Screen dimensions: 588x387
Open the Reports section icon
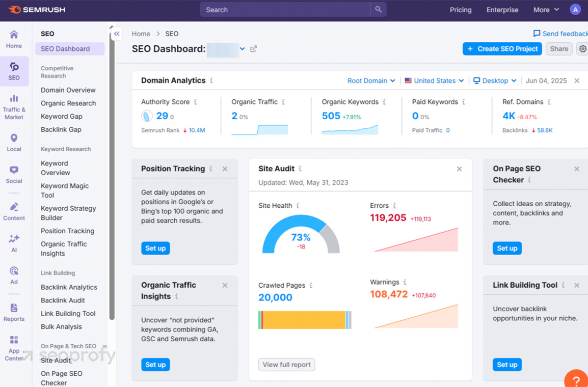point(14,313)
